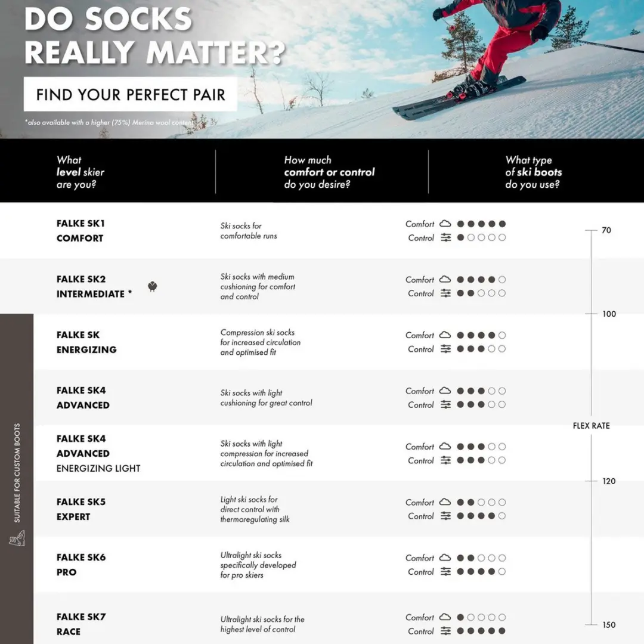This screenshot has width=644, height=644.
Task: Click the ski boot icon in sidebar
Action: click(x=17, y=538)
